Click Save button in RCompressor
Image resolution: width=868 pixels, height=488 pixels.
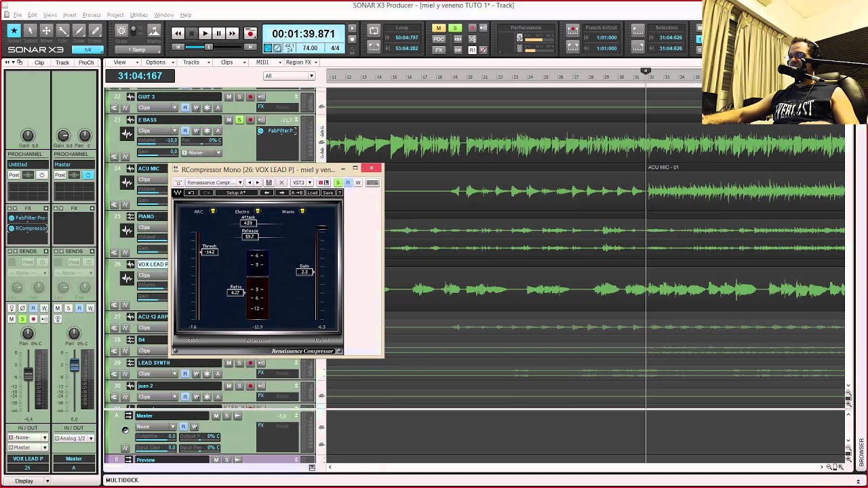(x=328, y=193)
